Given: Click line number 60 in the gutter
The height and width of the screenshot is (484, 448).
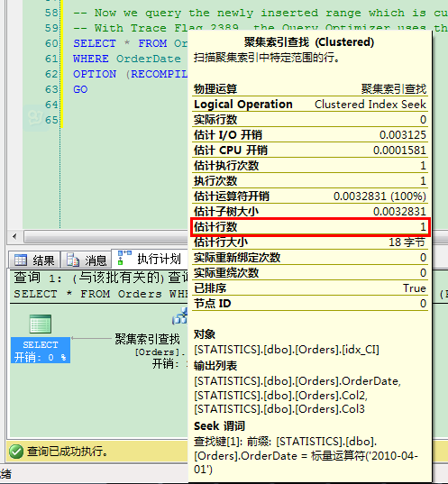Looking at the screenshot, I should pos(51,43).
